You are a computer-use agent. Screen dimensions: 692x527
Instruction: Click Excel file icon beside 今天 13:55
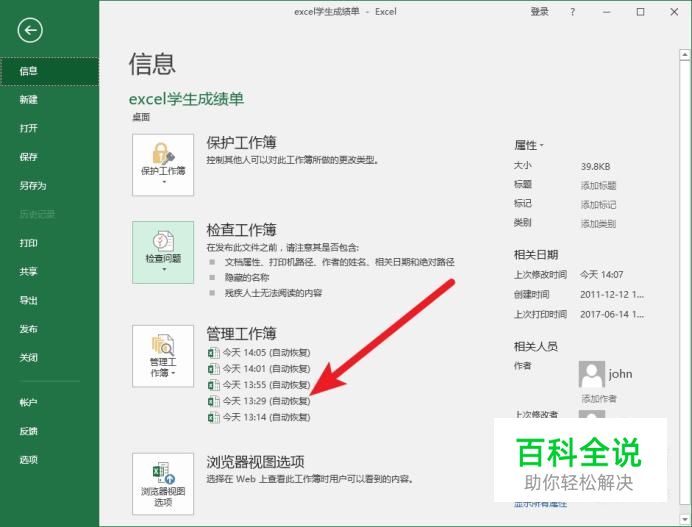[214, 385]
